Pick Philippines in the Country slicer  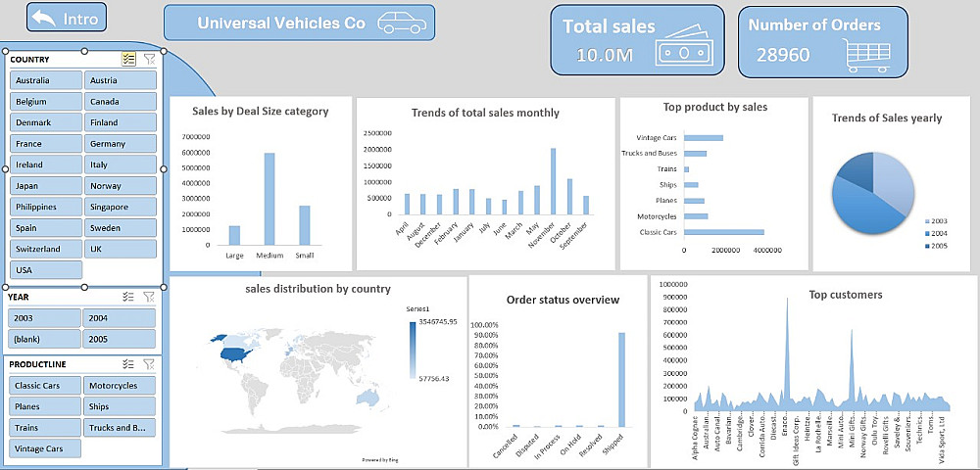coord(46,208)
